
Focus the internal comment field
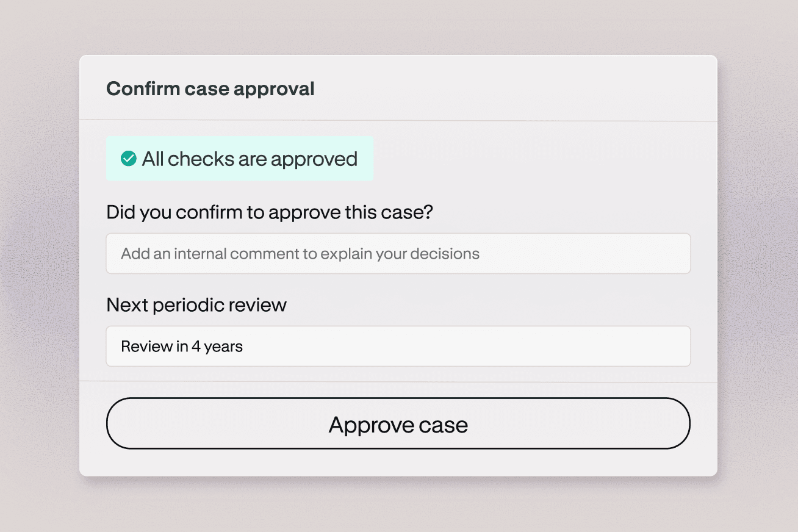[x=398, y=253]
